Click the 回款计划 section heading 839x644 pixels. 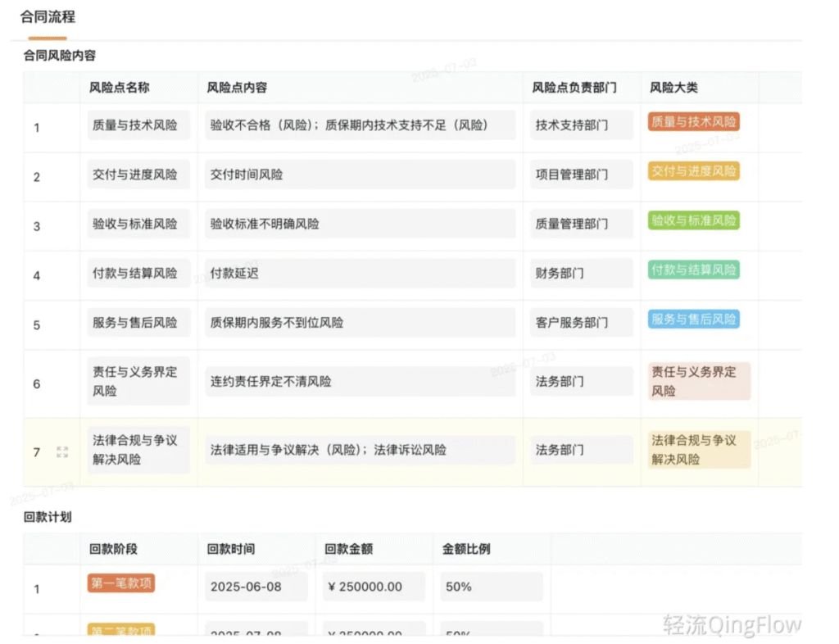coord(48,517)
